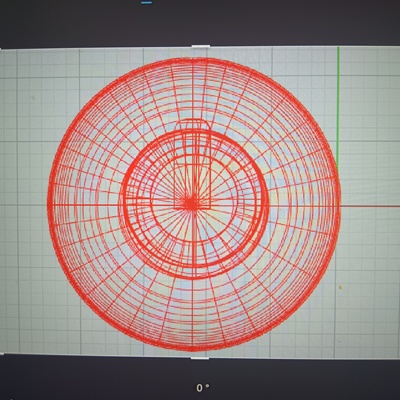Select the bottom crop edge handle
Screen dimensions: 400x400
click(x=201, y=358)
